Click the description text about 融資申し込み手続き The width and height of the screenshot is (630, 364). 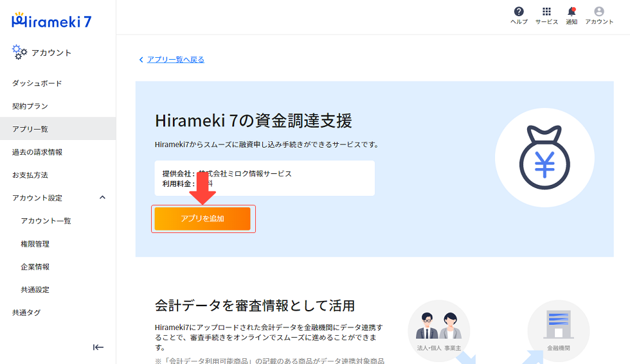click(x=267, y=144)
